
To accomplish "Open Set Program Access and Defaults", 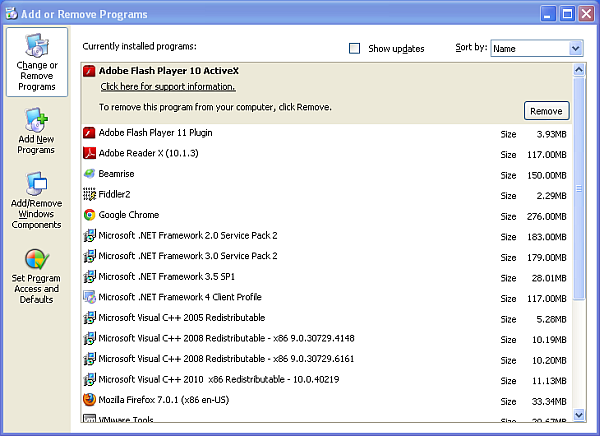I will (36, 276).
